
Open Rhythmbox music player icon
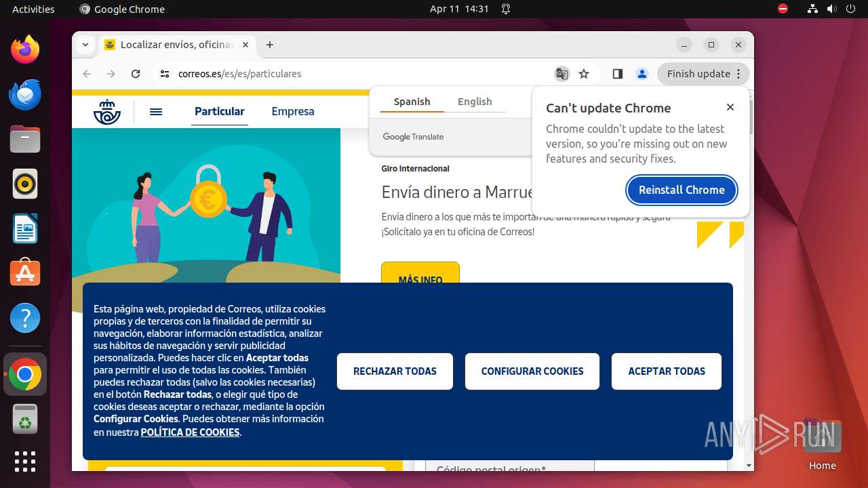[25, 184]
